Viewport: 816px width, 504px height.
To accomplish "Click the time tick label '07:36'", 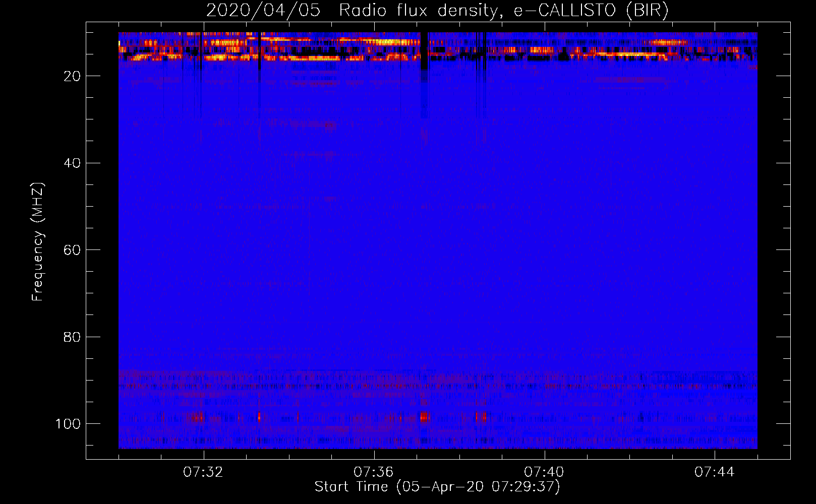I will [374, 472].
